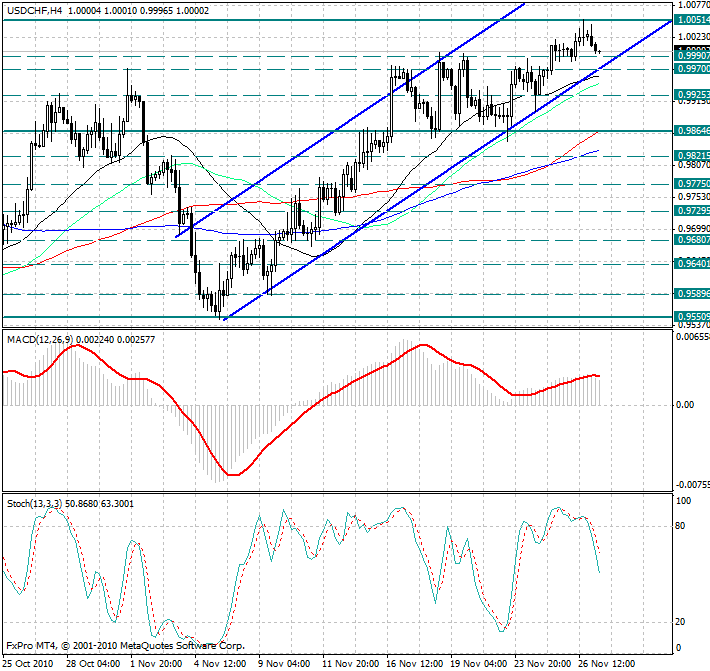Click the 0.95508 support price tag
The image size is (710, 671).
(x=691, y=317)
